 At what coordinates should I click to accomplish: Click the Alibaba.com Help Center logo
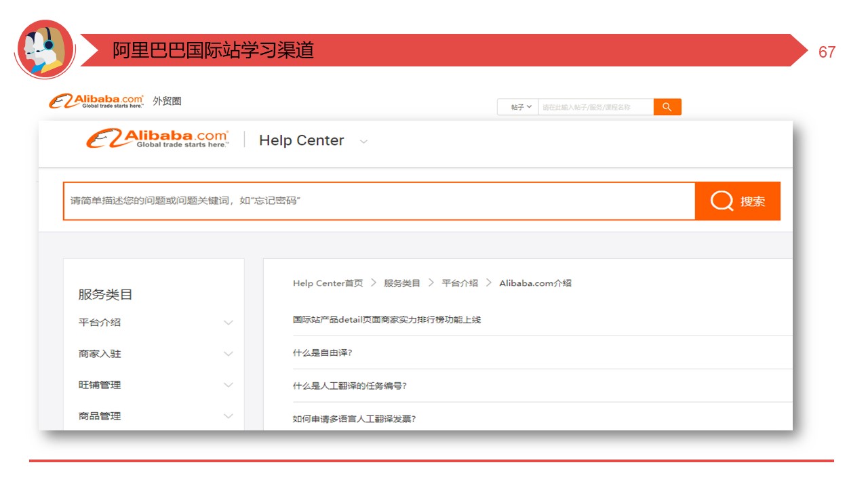[x=157, y=139]
